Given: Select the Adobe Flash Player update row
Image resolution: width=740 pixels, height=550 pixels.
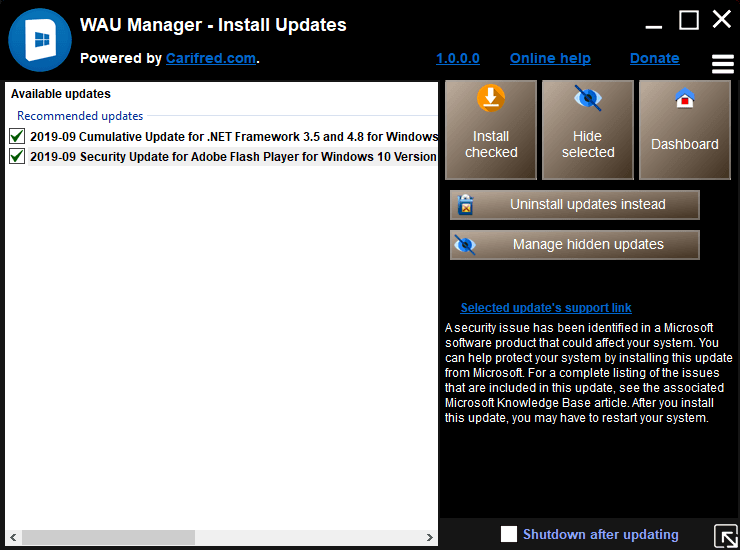Looking at the screenshot, I should point(232,156).
